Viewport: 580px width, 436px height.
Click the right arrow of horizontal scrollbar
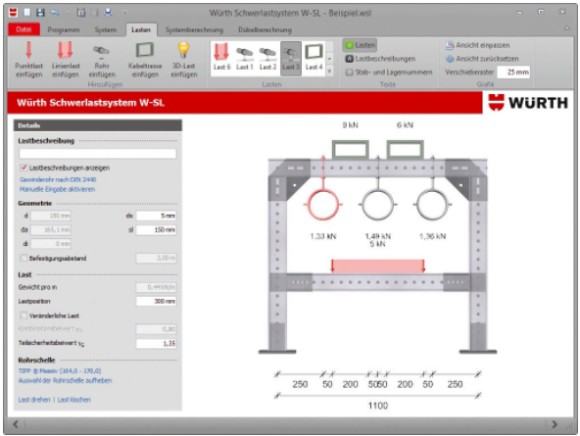(x=554, y=424)
